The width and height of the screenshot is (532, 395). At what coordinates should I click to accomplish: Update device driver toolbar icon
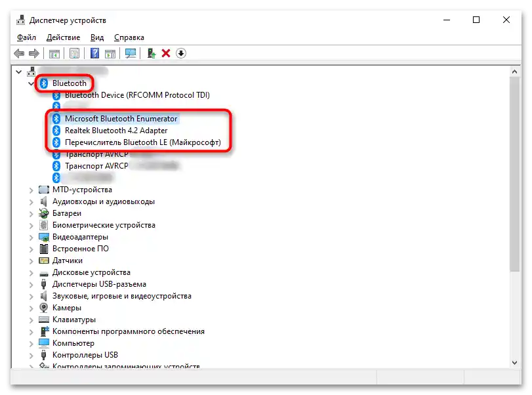pyautogui.click(x=152, y=53)
